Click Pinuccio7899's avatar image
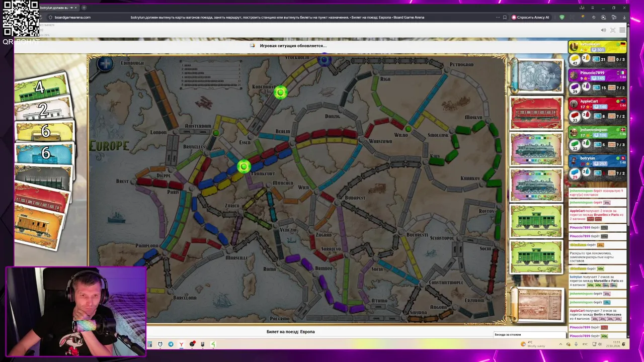 [574, 75]
